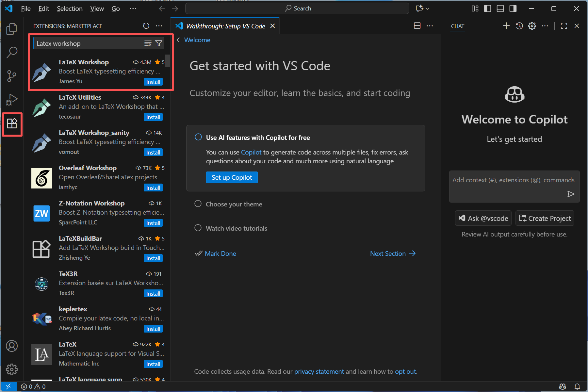Install LaTeX Utilities extension

tap(153, 117)
